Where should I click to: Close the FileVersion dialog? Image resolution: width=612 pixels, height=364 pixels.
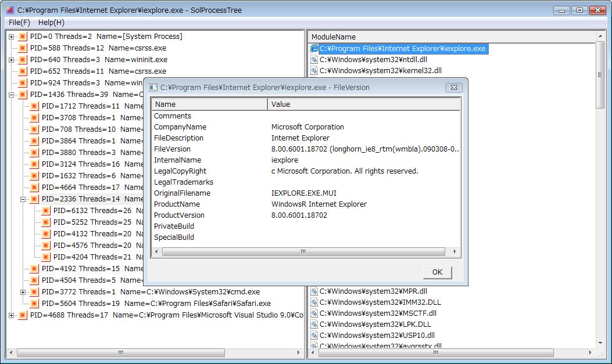pos(454,87)
